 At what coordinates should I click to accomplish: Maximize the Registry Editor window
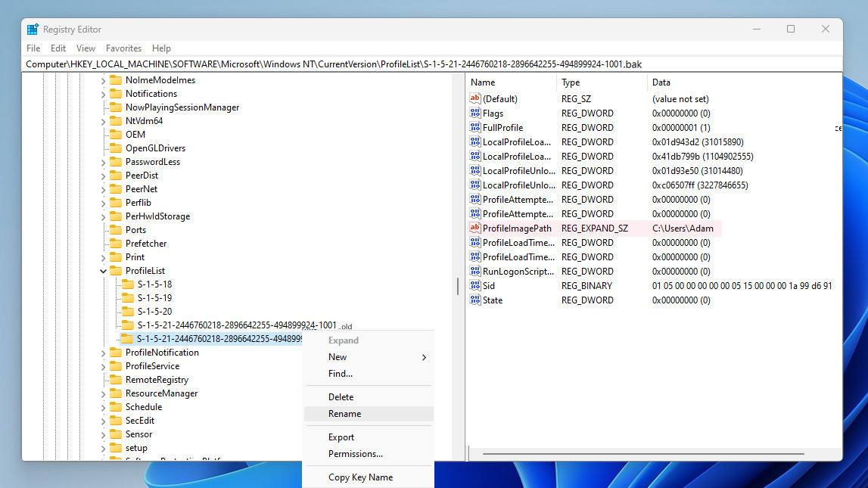[791, 29]
